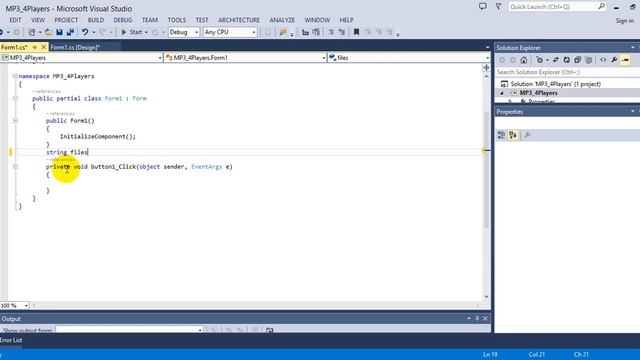Click the Save icon in toolbar

tap(59, 32)
